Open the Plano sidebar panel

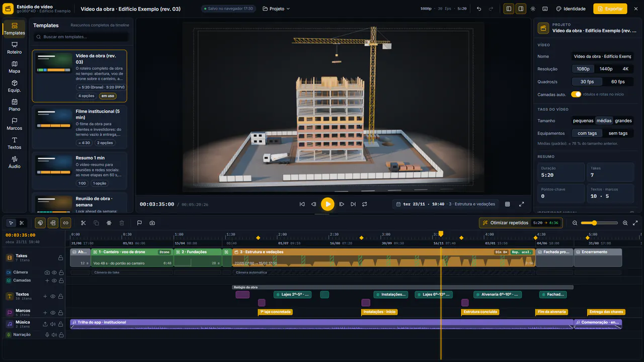pos(15,105)
